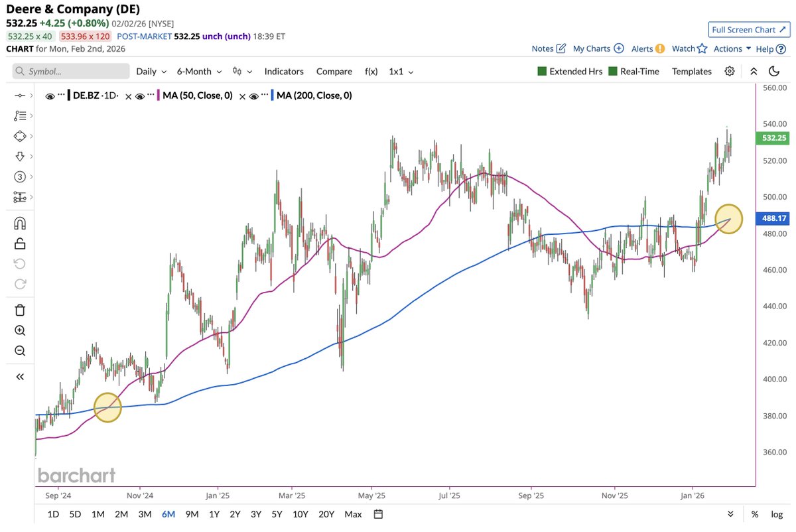Hide the MA 50 indicator via eye icon

(x=140, y=96)
